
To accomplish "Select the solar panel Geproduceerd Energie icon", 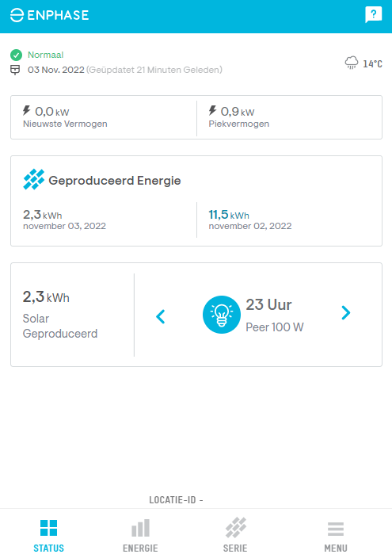I will (34, 179).
